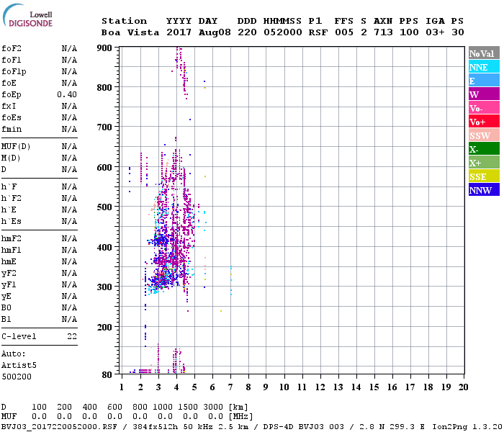Image resolution: width=504 pixels, height=432 pixels.
Task: Click the Aug08 date in header
Action: coord(215,33)
